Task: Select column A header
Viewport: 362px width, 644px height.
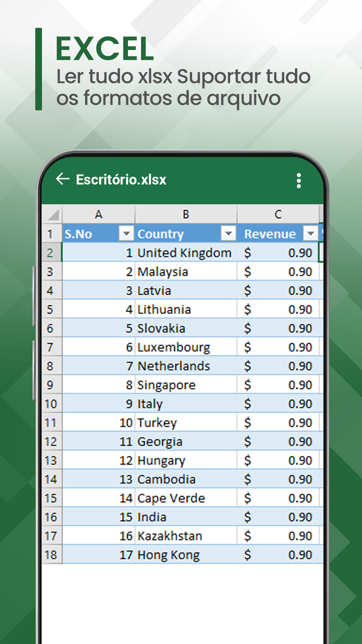Action: (x=99, y=214)
